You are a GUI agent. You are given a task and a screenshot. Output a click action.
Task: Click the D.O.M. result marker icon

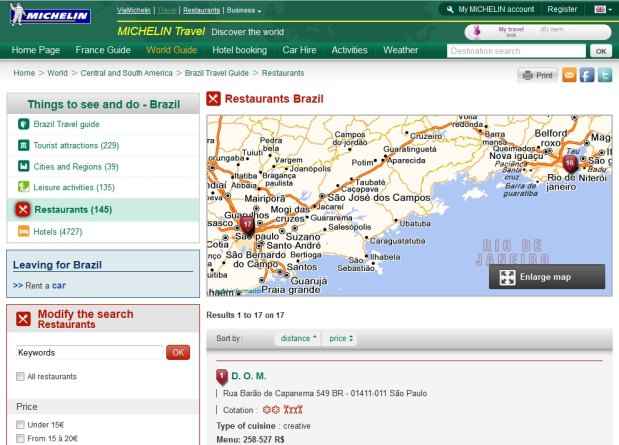point(222,377)
